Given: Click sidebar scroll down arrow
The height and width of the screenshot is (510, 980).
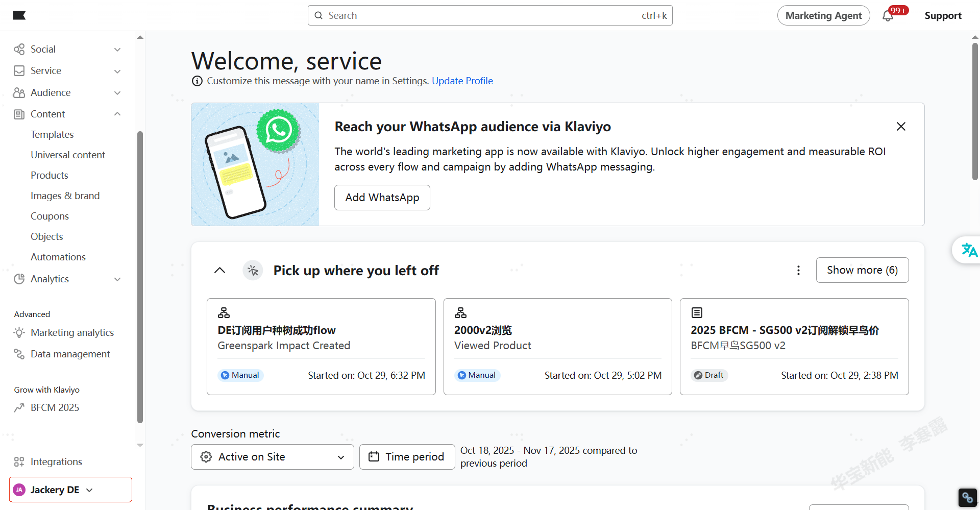Looking at the screenshot, I should [140, 445].
